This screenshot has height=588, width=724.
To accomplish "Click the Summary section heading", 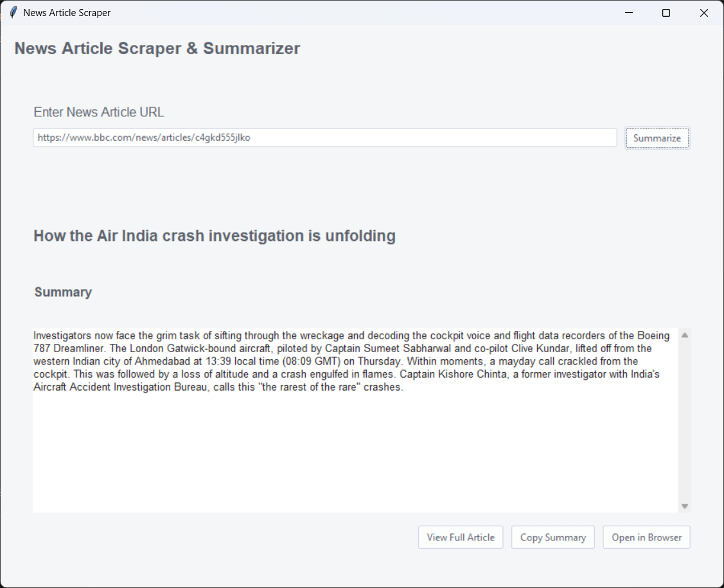I will (x=63, y=292).
